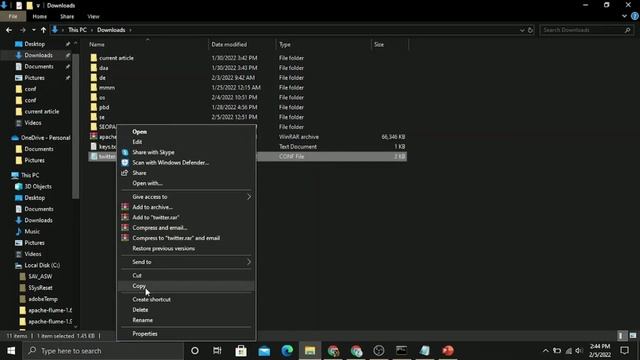Switch to large icons view

point(633,336)
